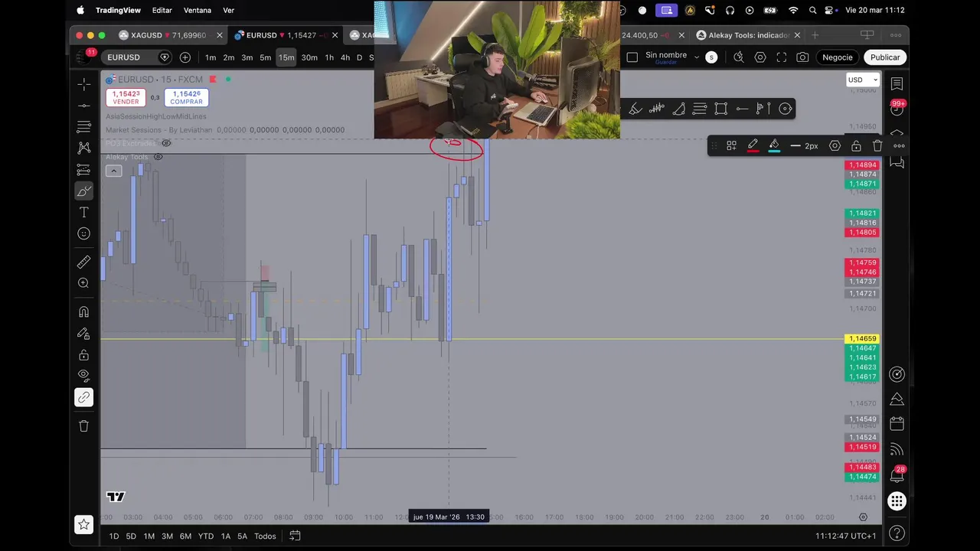Select the trend line tool
This screenshot has height=551, width=980.
pos(84,106)
